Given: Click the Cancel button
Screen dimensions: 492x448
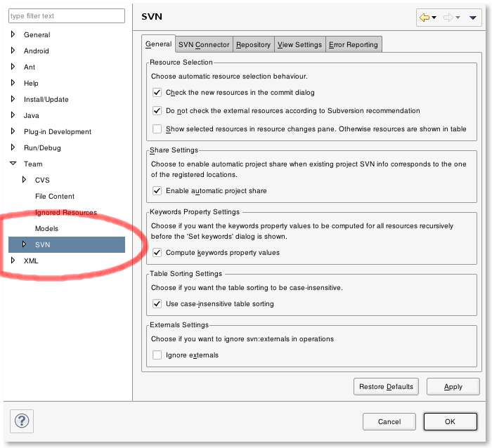Looking at the screenshot, I should pyautogui.click(x=389, y=421).
